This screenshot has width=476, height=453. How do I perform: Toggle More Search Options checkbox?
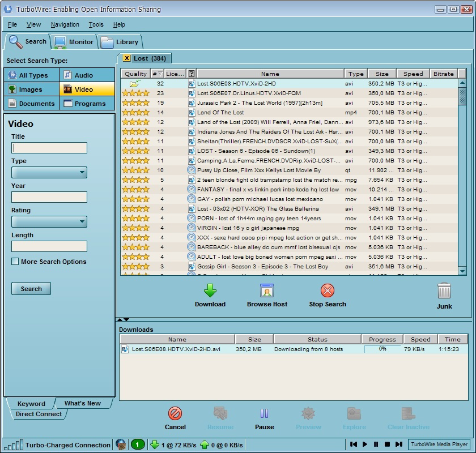(15, 261)
